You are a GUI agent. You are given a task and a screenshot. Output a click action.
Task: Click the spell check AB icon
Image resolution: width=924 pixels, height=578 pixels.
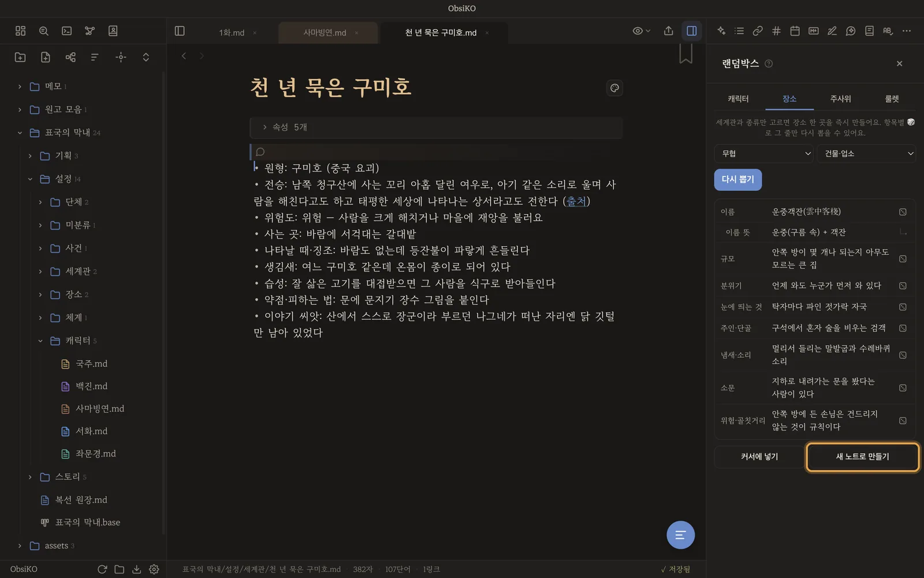(888, 31)
